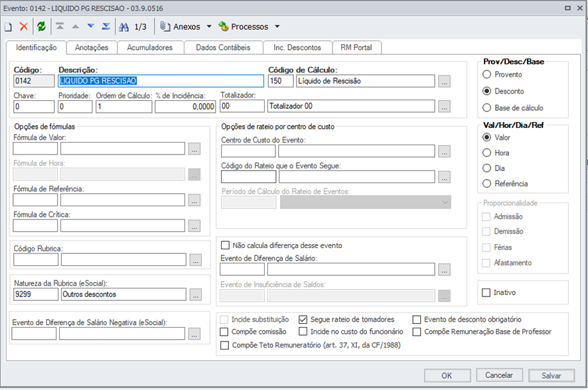Check Compõe Remuneração Base de Professor

point(417,332)
